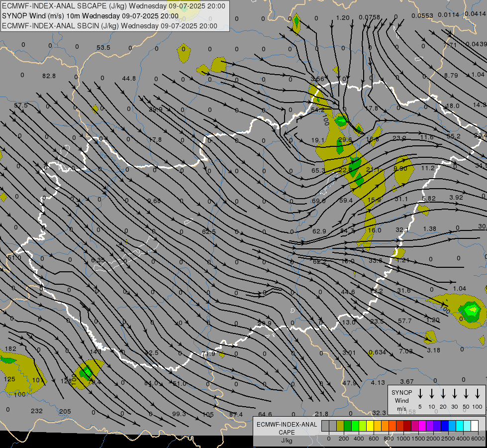This screenshot has height=448, width=487.
Task: Click the legend scale label 600
Action: click(x=373, y=439)
